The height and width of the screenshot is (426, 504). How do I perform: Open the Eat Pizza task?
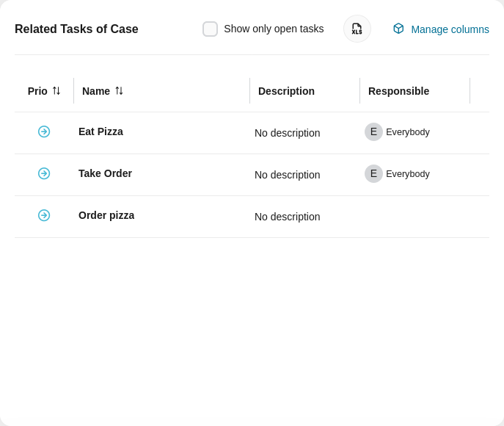pos(101,131)
